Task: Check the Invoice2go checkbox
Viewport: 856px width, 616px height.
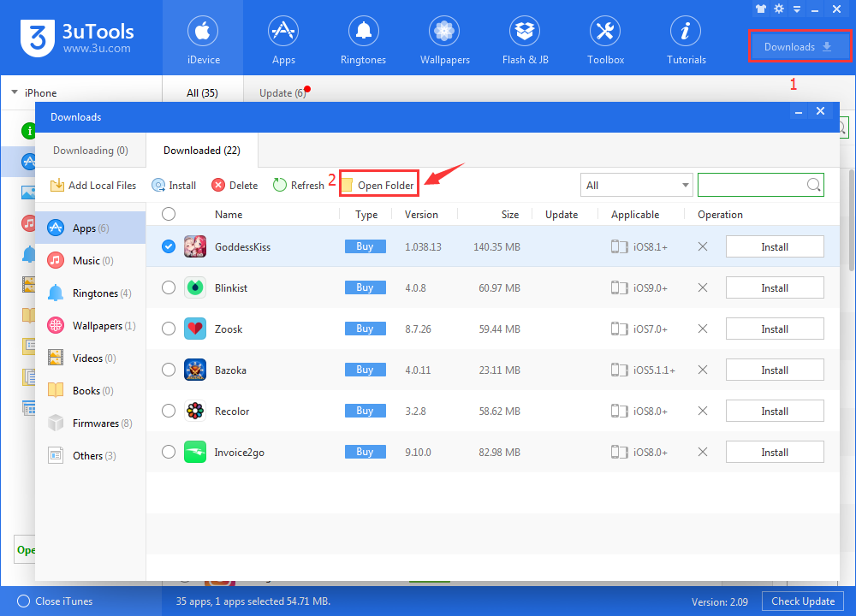Action: (x=169, y=452)
